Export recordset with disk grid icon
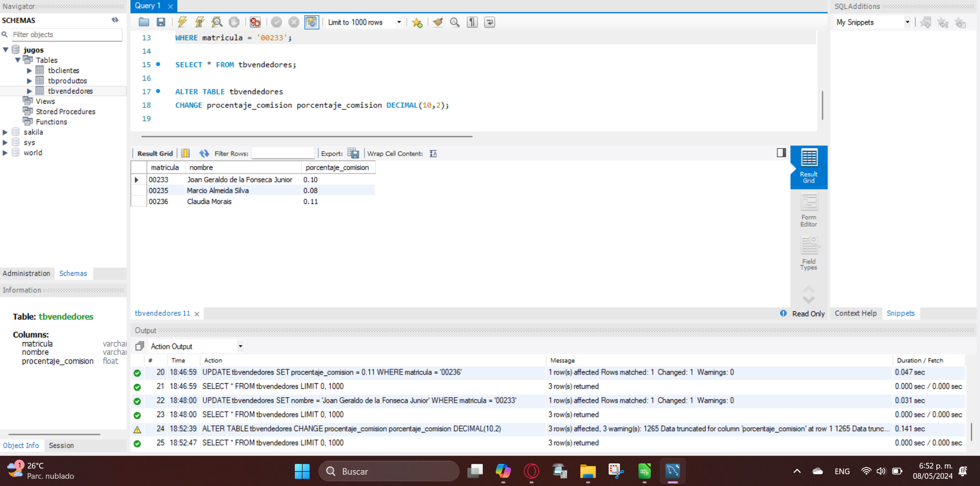980x486 pixels. tap(353, 153)
